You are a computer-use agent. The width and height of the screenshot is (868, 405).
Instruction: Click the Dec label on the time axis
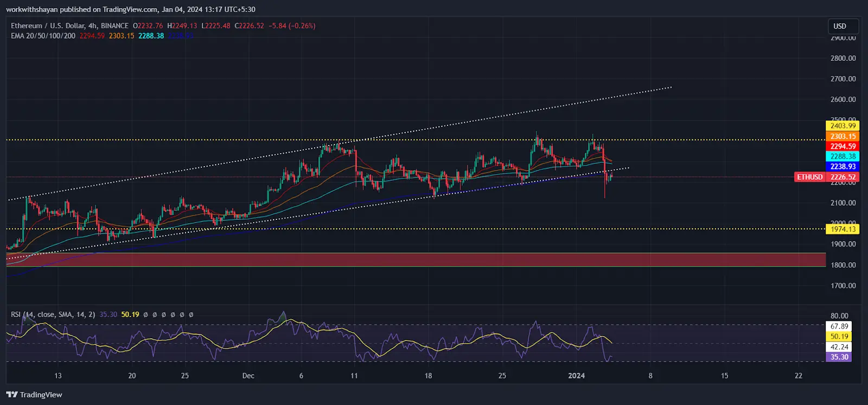pos(248,376)
